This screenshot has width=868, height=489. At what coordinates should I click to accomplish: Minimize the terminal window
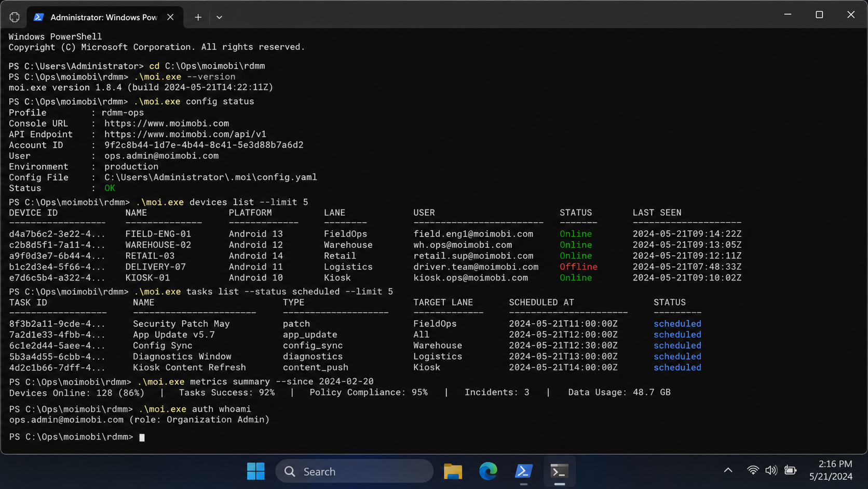788,15
